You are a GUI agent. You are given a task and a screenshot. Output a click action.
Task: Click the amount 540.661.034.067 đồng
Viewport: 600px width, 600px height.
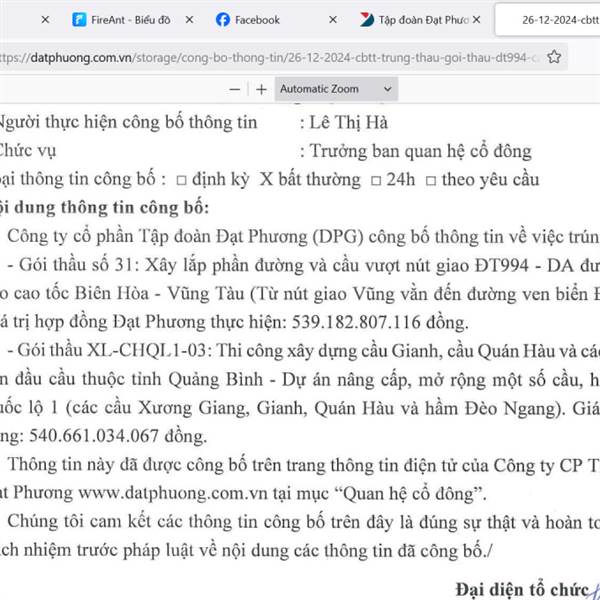[x=118, y=436]
